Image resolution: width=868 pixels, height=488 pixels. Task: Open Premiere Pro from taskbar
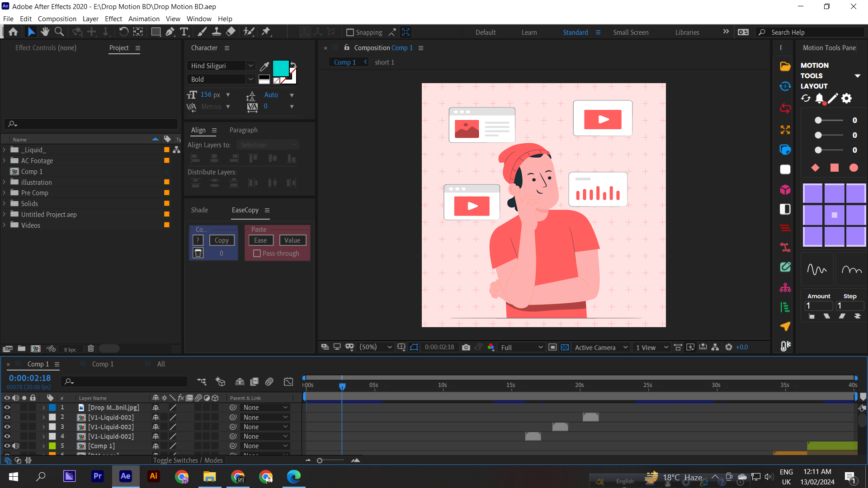point(98,476)
